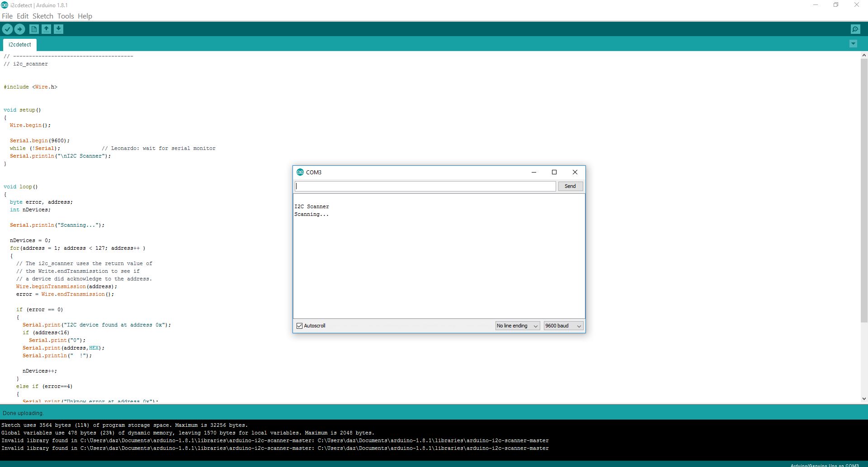Create a new sketch with New icon
The image size is (868, 467).
pyautogui.click(x=34, y=29)
